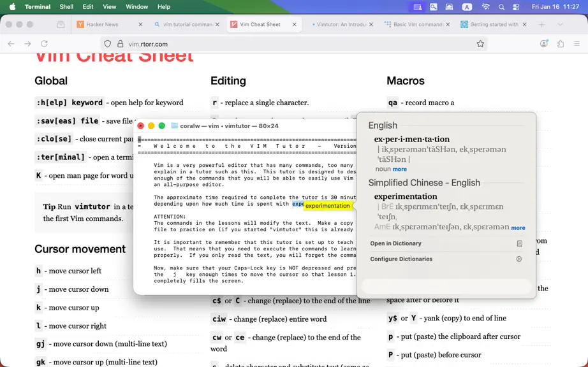Open the Shell menu
Image resolution: width=588 pixels, height=367 pixels.
tap(66, 7)
